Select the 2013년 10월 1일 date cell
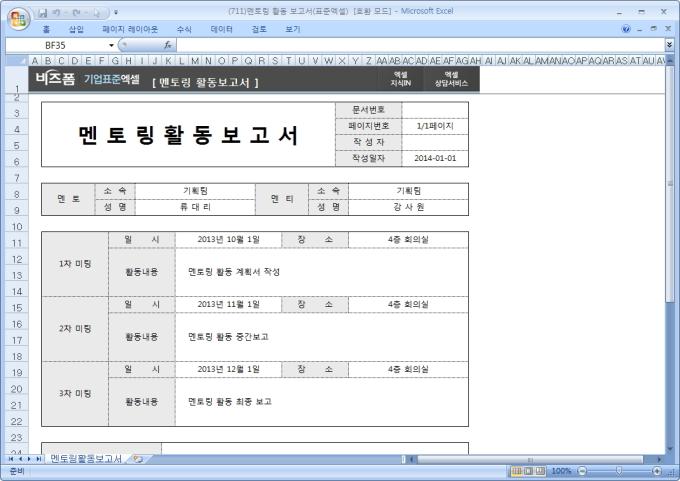The image size is (680, 481). (x=229, y=239)
